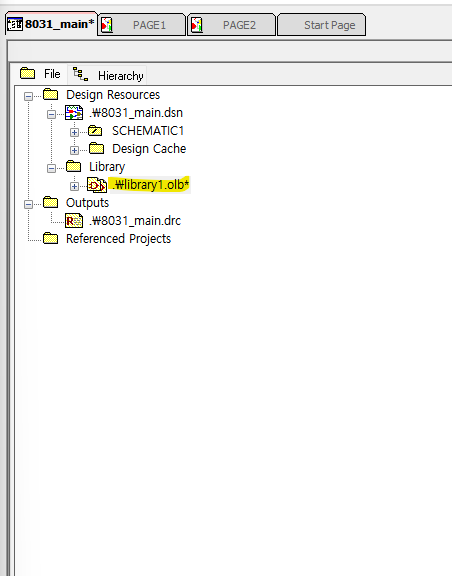The width and height of the screenshot is (452, 576).
Task: Open the PAGE2 schematic tab
Action: [x=232, y=25]
